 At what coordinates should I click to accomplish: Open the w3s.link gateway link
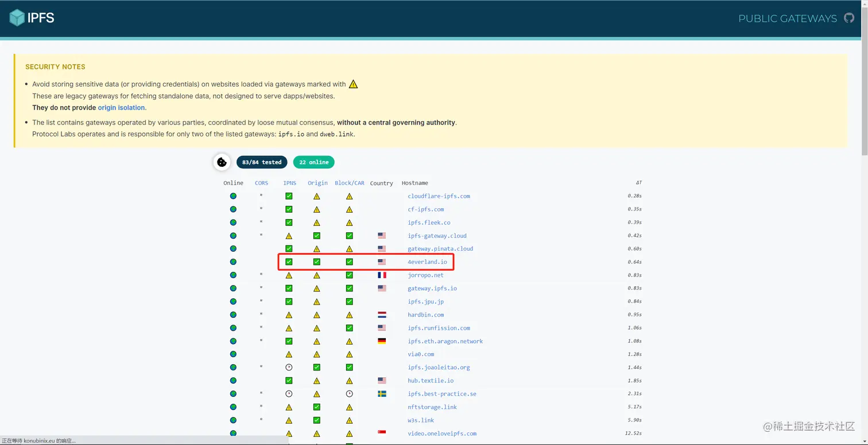pos(421,420)
